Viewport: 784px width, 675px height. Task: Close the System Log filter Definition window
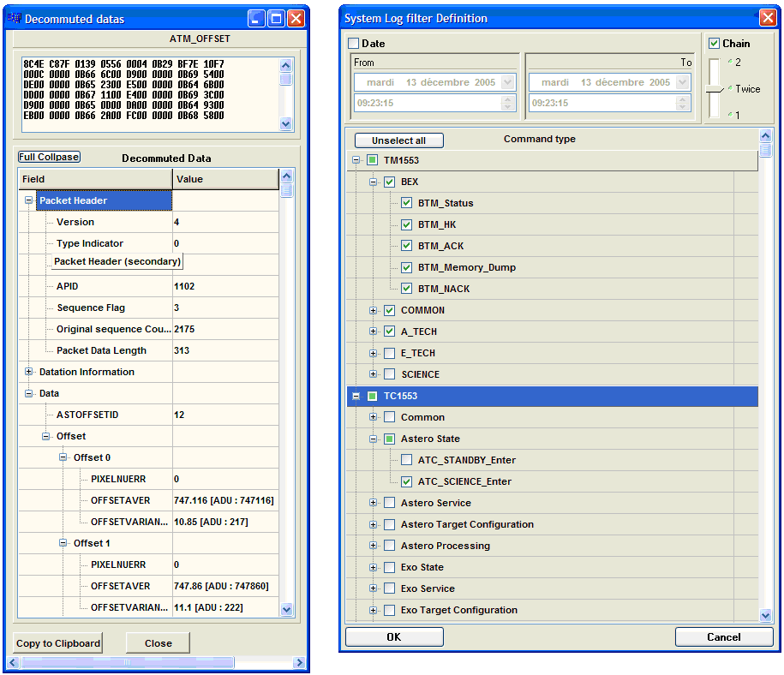pyautogui.click(x=767, y=17)
